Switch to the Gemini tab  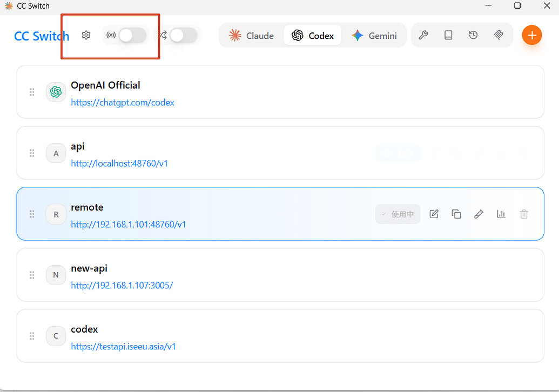[x=374, y=35]
